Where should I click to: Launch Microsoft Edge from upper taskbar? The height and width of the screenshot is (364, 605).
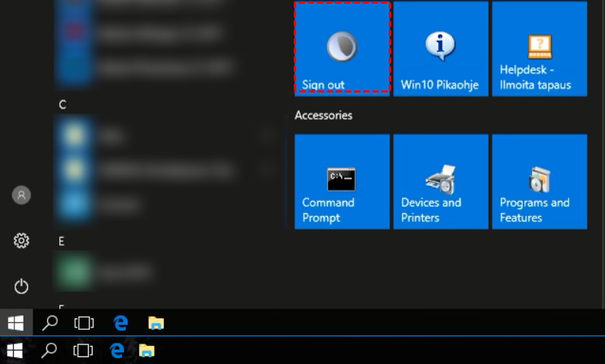point(120,323)
